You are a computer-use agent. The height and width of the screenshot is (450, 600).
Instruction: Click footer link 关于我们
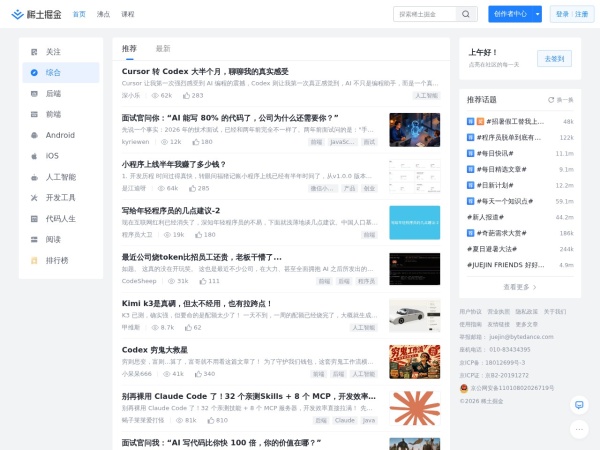555,312
